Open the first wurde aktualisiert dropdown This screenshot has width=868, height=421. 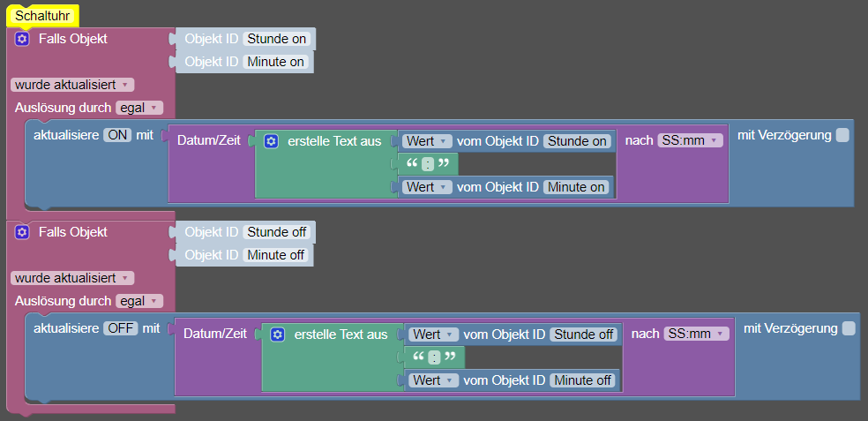(72, 85)
